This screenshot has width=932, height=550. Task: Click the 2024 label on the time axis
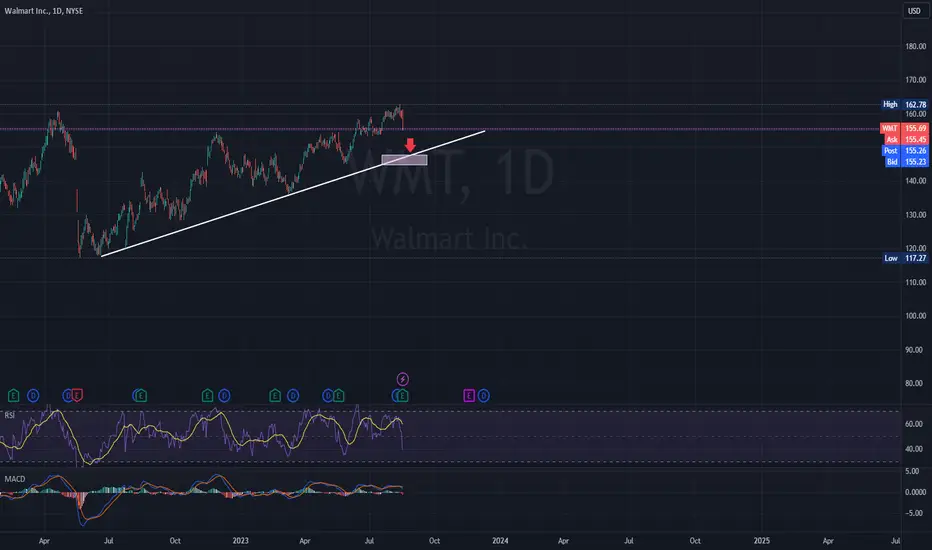(500, 540)
